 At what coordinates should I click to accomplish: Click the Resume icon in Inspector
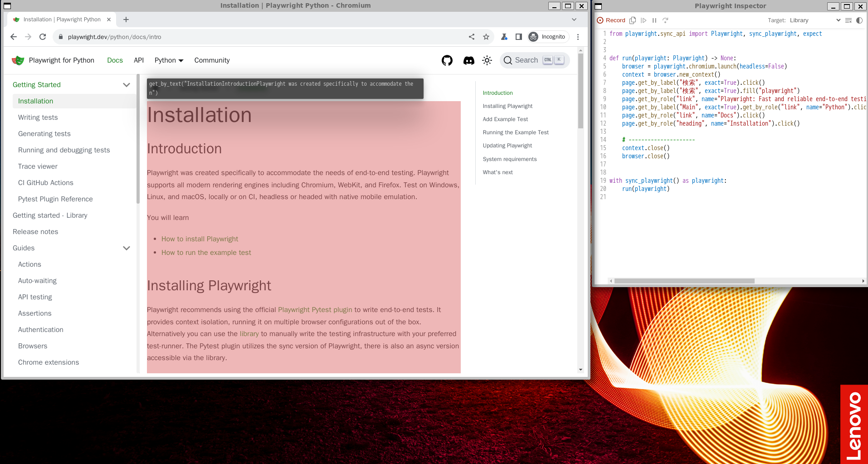coord(644,20)
